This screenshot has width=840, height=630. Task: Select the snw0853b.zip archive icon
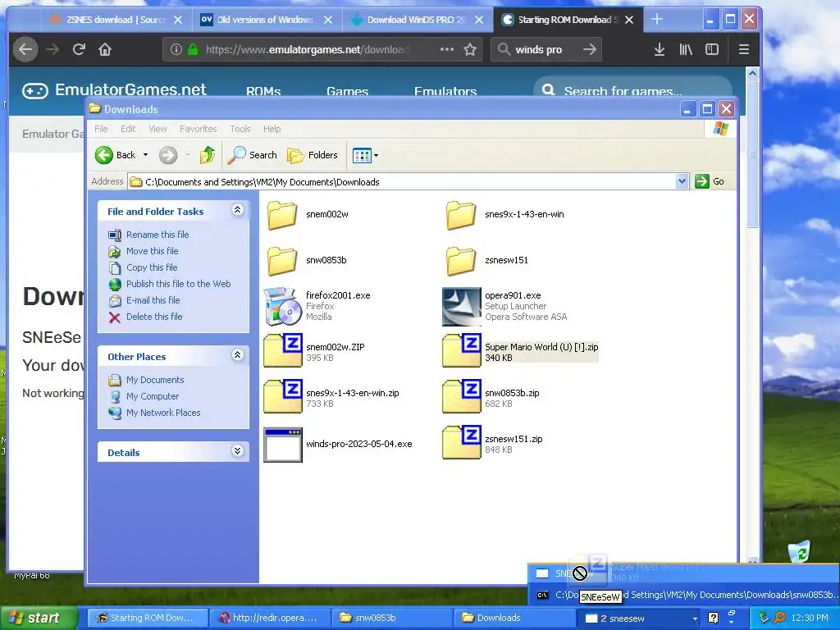point(461,396)
